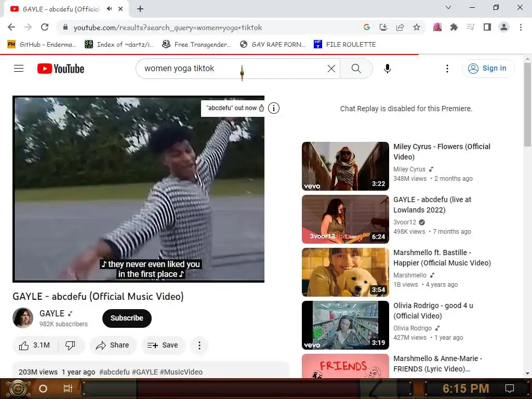Go to YouTube home via the logo

[61, 69]
